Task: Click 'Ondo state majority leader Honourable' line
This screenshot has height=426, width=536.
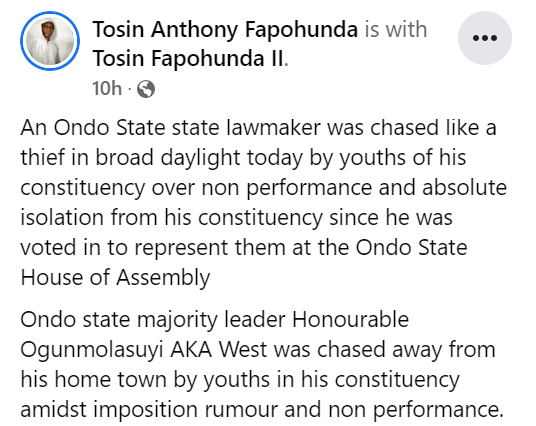Action: (x=215, y=320)
